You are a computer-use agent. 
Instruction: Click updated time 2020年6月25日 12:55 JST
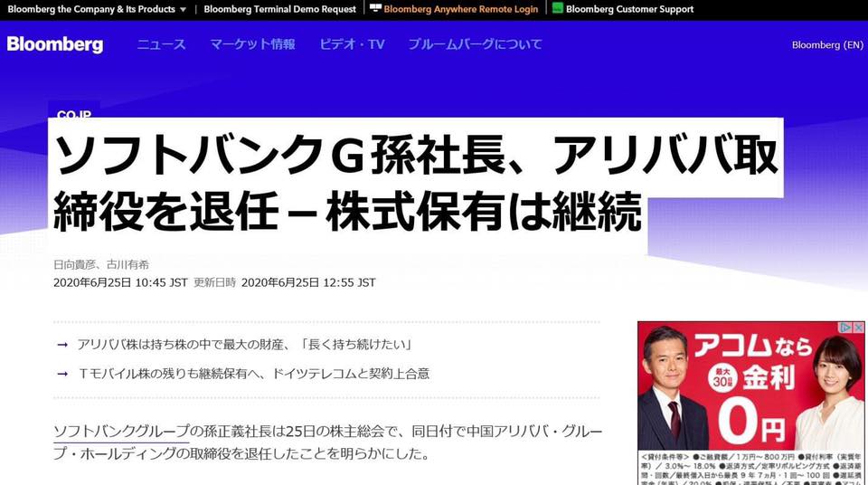(308, 282)
